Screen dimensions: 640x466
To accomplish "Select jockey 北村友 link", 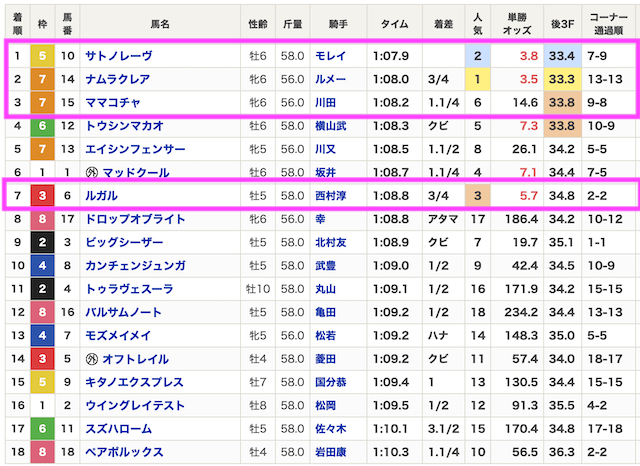I will pyautogui.click(x=331, y=242).
